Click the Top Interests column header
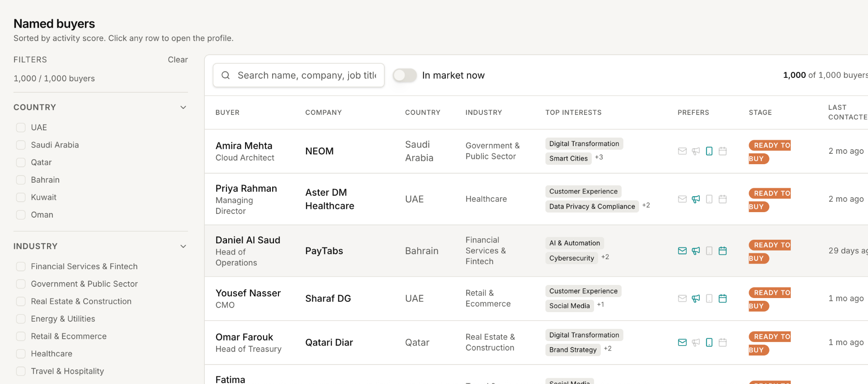The width and height of the screenshot is (868, 384). coord(573,112)
